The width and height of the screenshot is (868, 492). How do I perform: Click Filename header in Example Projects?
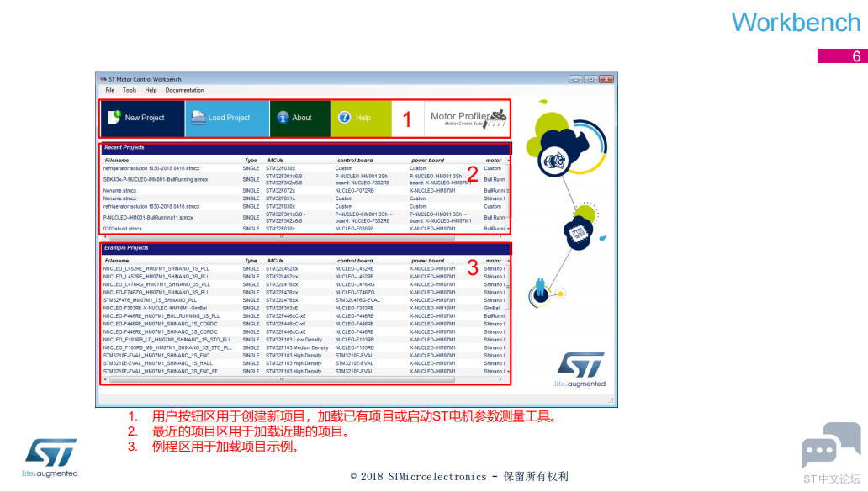(117, 261)
